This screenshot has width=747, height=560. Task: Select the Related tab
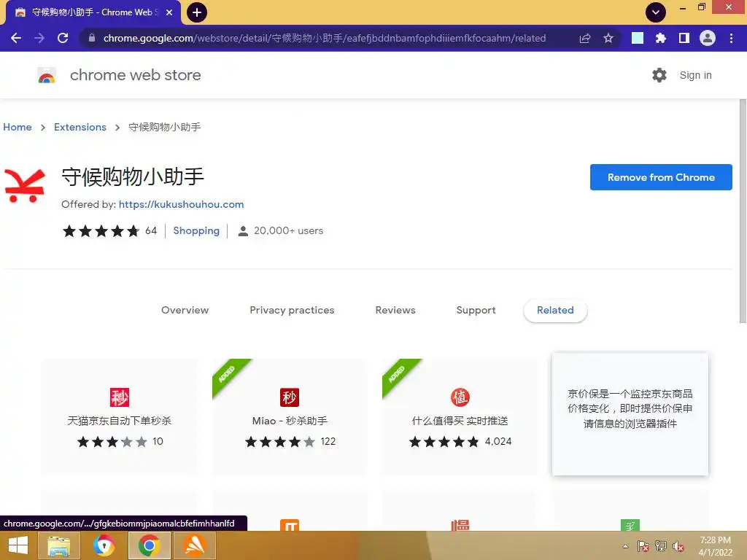coord(555,310)
